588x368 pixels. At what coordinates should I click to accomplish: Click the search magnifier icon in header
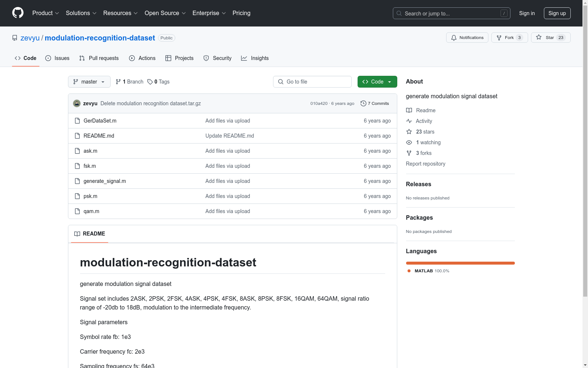pyautogui.click(x=399, y=13)
